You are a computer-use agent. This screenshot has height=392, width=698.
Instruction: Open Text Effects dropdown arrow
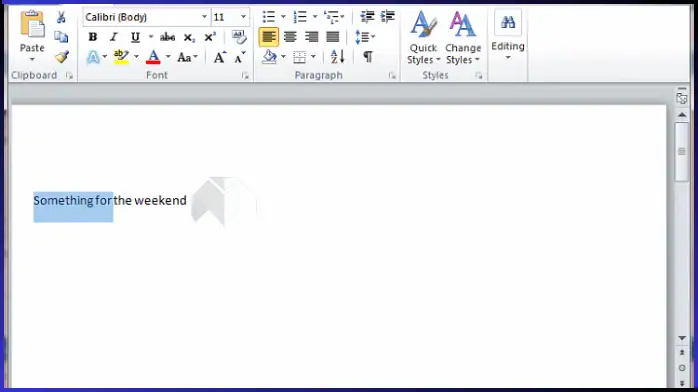[105, 57]
